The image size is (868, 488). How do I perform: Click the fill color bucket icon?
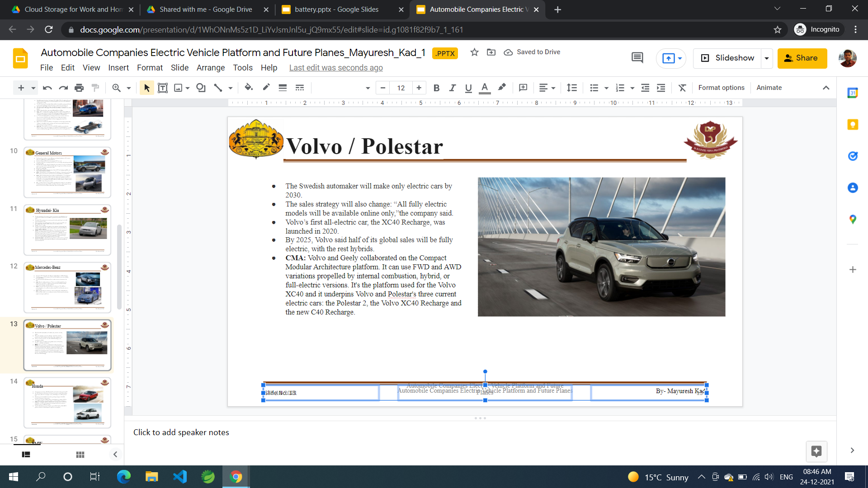[x=248, y=88]
